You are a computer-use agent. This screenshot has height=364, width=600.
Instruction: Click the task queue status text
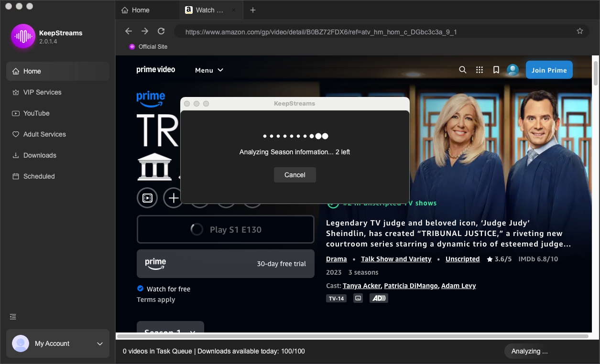214,351
